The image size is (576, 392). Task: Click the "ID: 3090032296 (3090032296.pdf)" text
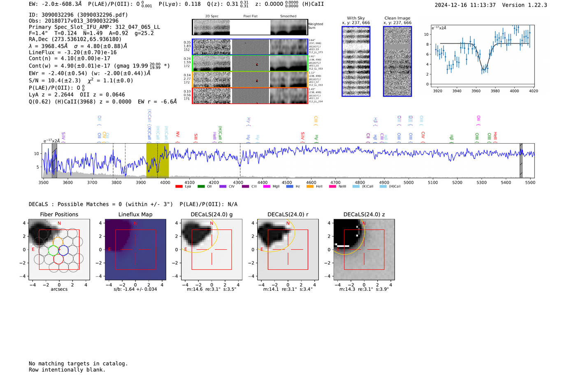(x=78, y=15)
